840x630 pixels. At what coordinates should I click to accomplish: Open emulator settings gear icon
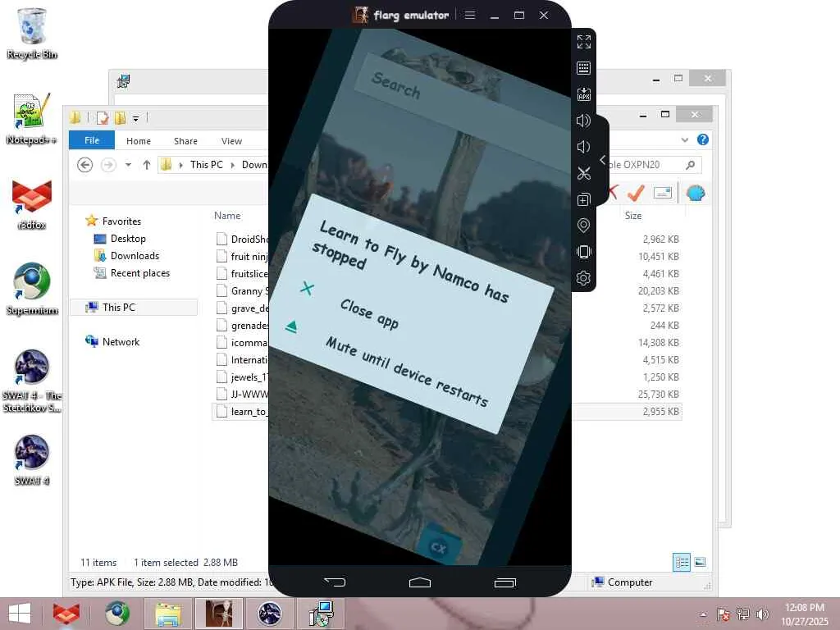point(583,278)
